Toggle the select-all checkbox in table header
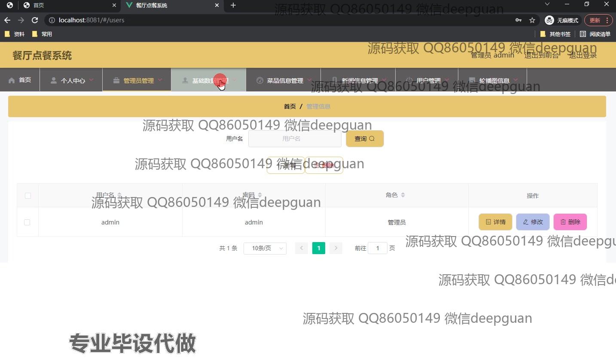The width and height of the screenshot is (616, 364). tap(28, 196)
